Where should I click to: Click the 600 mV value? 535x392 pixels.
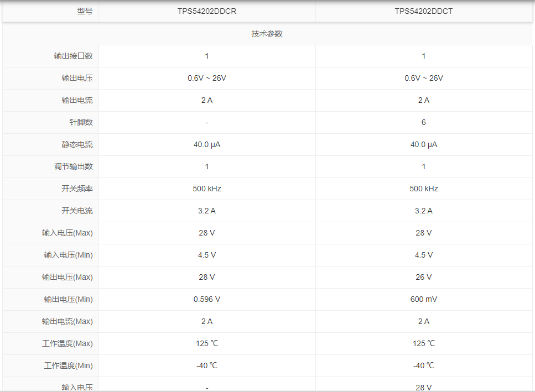(x=423, y=299)
